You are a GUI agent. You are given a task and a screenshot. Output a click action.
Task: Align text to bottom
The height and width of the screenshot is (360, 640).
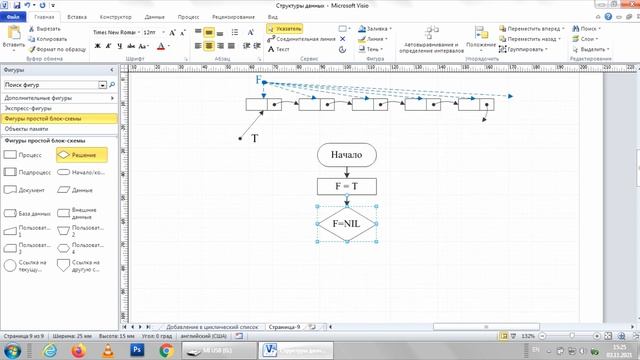click(220, 32)
